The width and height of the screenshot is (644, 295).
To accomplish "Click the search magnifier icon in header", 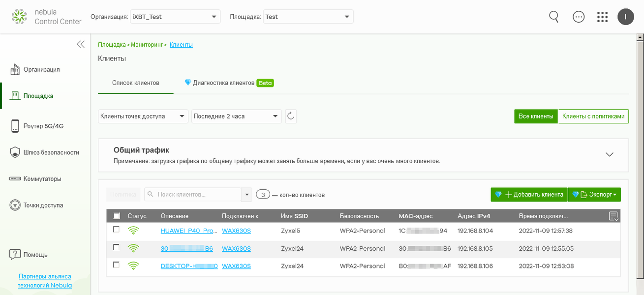I will click(x=553, y=17).
